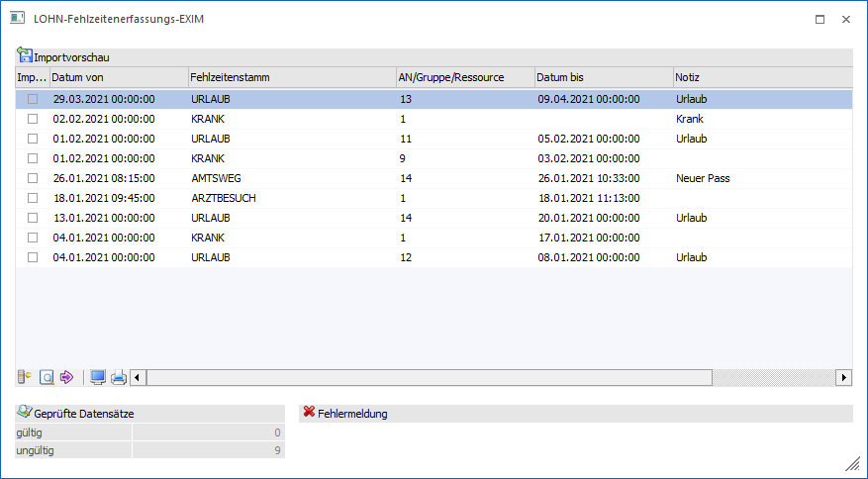Click the left arrow of the horizontal scrollbar
This screenshot has width=868, height=479.
pos(138,378)
